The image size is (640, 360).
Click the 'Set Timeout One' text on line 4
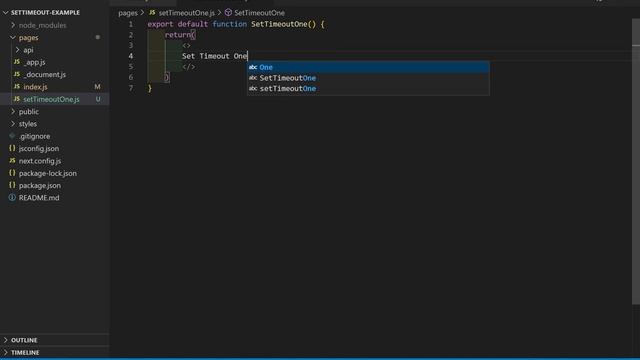tap(215, 56)
